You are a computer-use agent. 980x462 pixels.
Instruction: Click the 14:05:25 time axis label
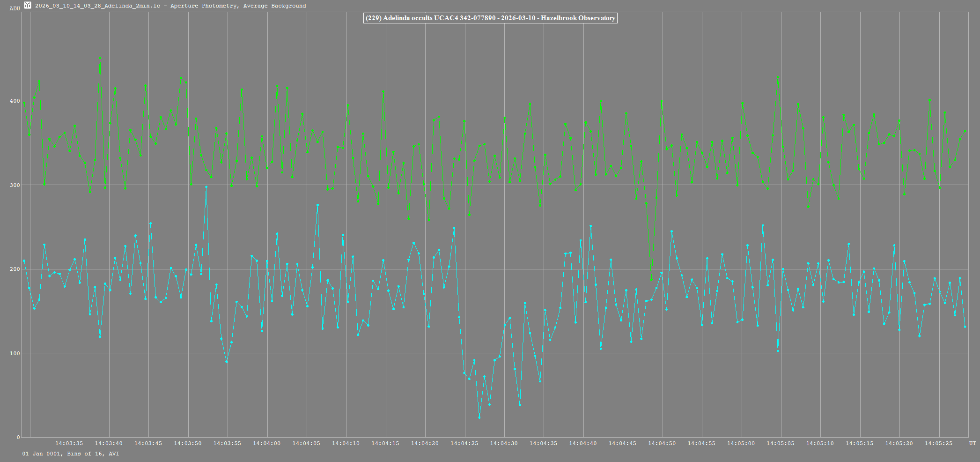pos(938,443)
